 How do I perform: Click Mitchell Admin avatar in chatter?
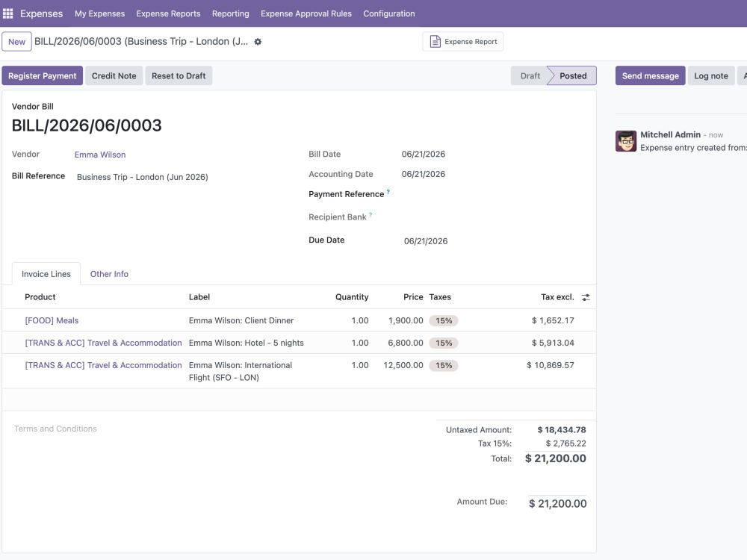coord(626,141)
